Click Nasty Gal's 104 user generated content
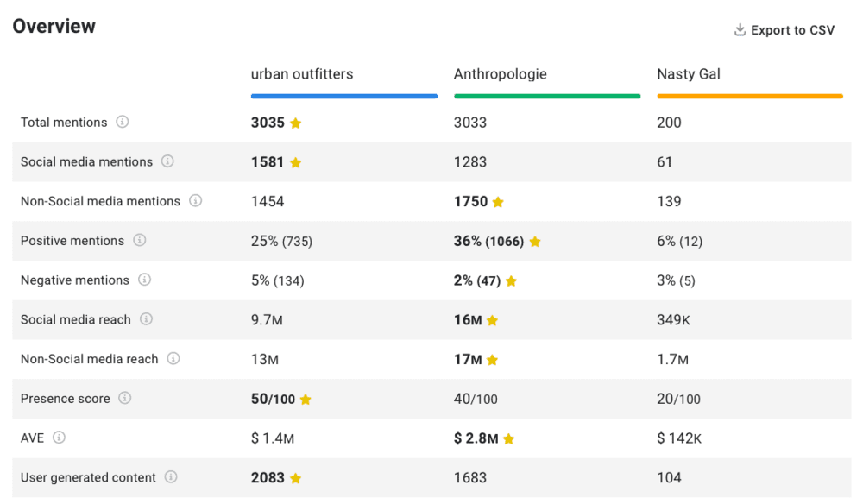 pyautogui.click(x=669, y=478)
